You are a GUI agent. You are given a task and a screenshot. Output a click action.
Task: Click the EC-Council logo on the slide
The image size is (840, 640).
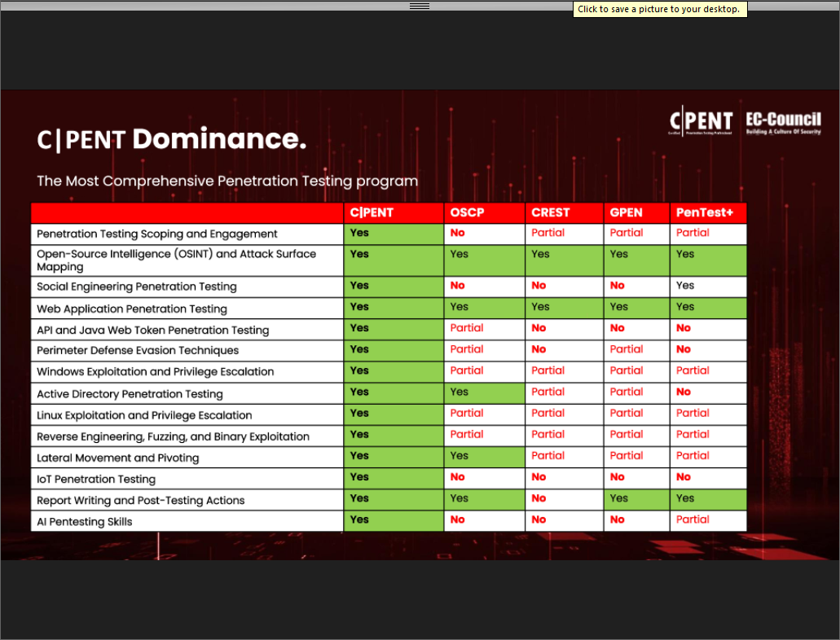(x=783, y=123)
